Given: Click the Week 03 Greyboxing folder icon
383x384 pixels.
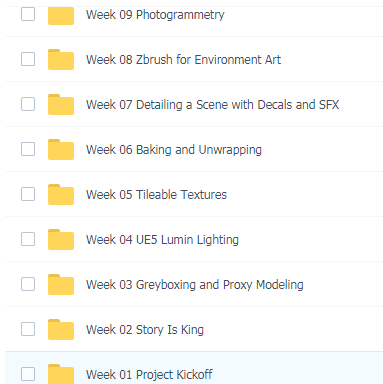Looking at the screenshot, I should pos(61,285).
